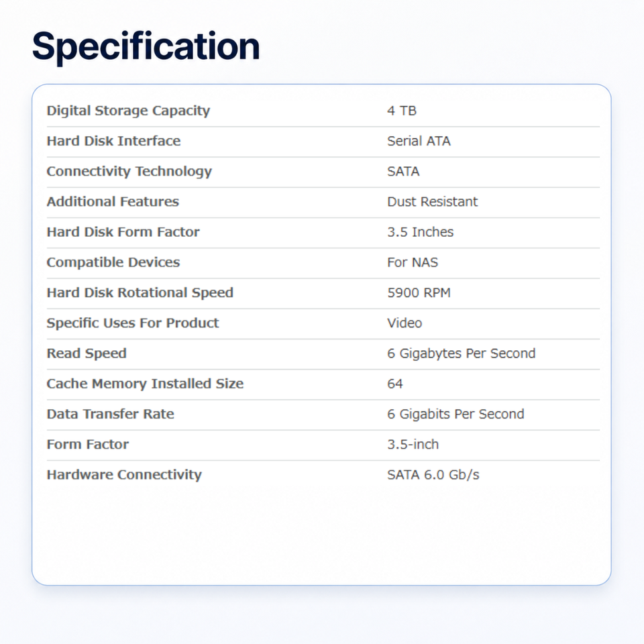The width and height of the screenshot is (644, 644).
Task: Click the 6 Gigabytes Per Second value
Action: click(x=461, y=354)
